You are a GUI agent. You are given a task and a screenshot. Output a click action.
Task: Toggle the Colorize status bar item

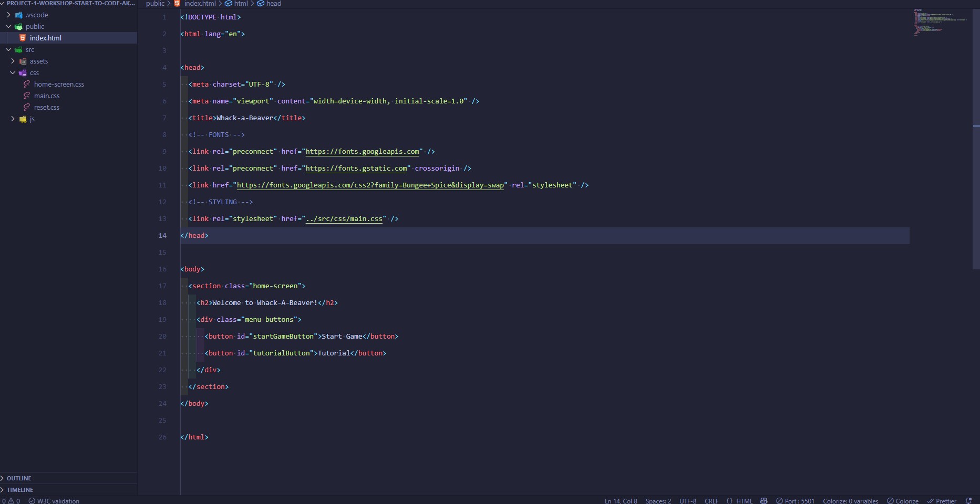903,501
